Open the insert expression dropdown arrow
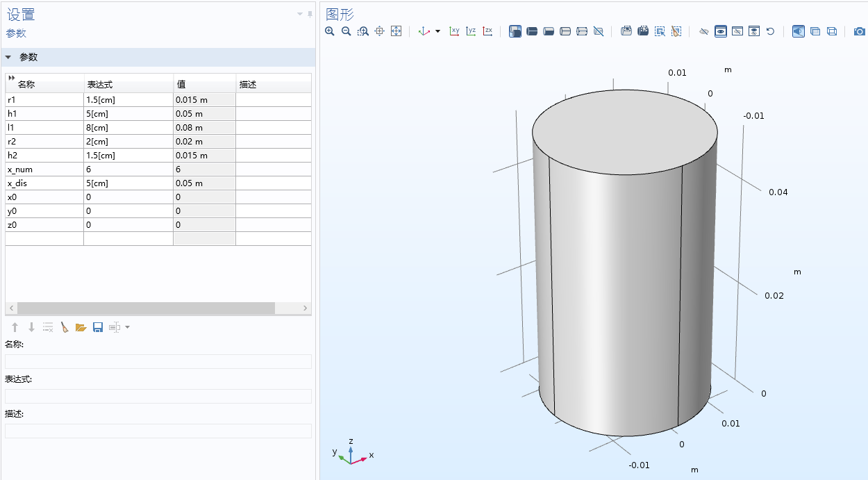This screenshot has width=868, height=480. click(x=127, y=327)
